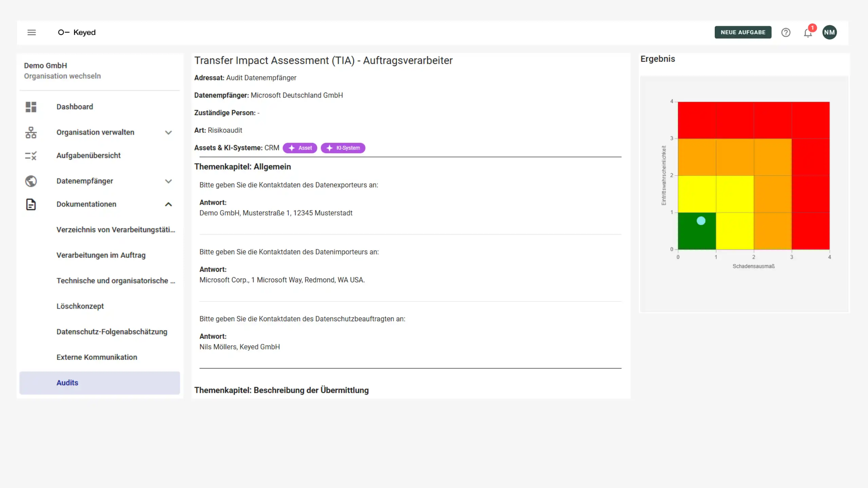Click question about Datenexporteur contact data
The image size is (868, 488).
(x=289, y=185)
